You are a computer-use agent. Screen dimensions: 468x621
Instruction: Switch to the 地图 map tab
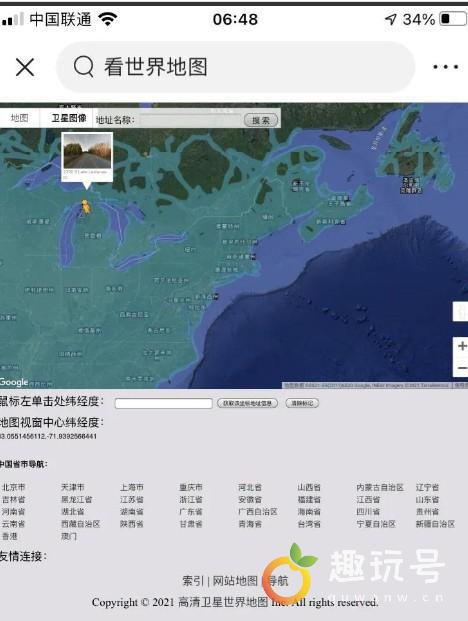coord(19,118)
